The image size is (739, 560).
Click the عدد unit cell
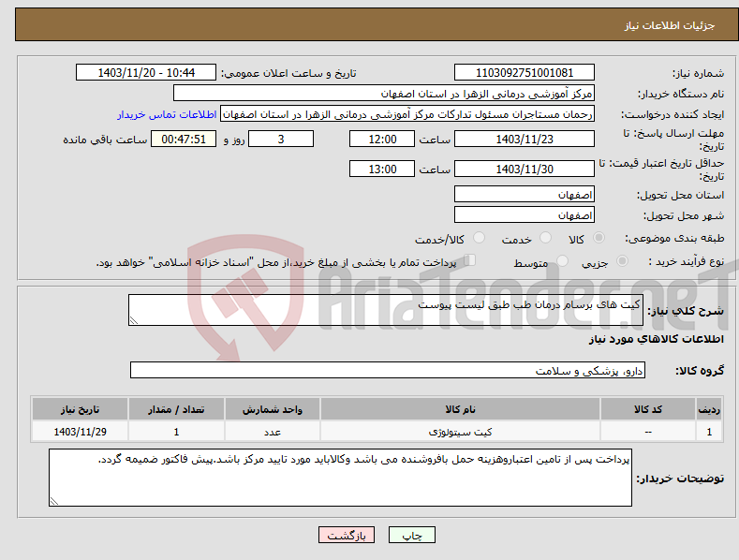coord(273,432)
